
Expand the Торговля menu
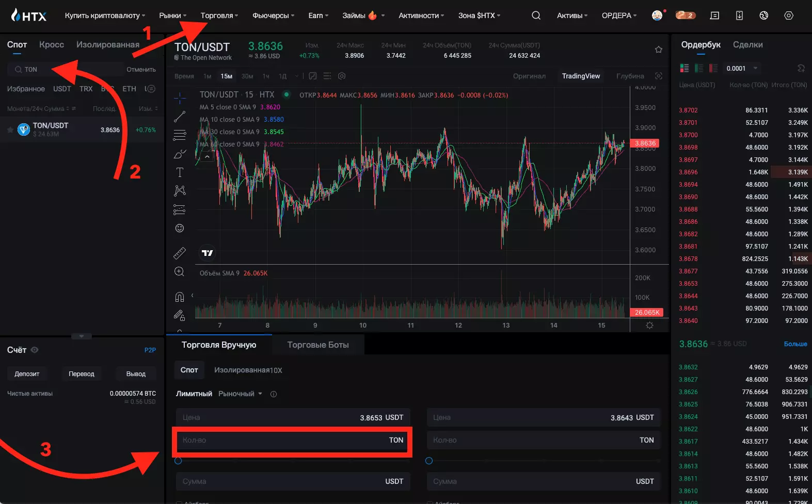tap(219, 15)
